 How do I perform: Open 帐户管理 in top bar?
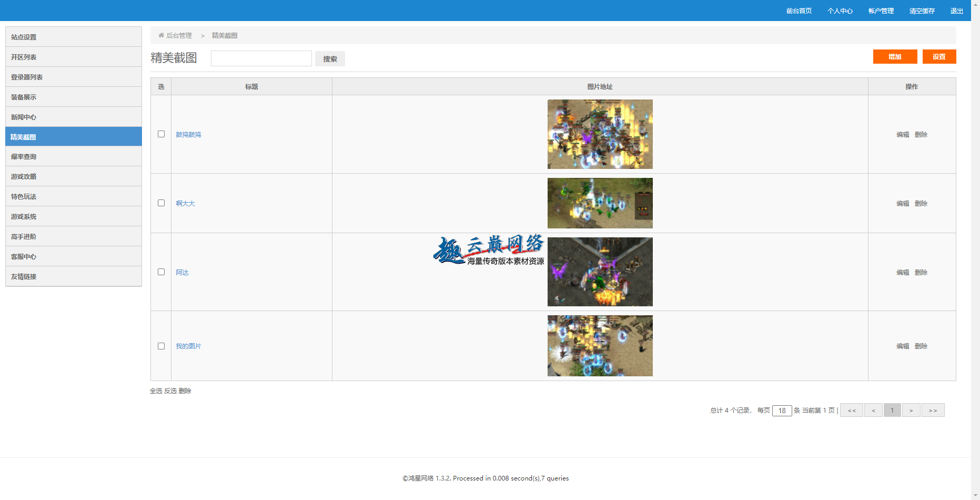[881, 11]
